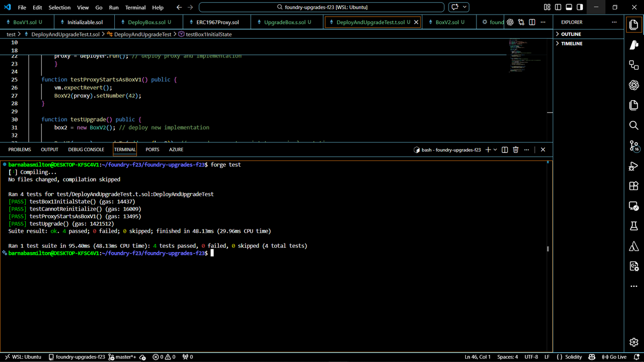644x362 pixels.
Task: Open more editor actions ellipsis
Action: click(x=543, y=22)
